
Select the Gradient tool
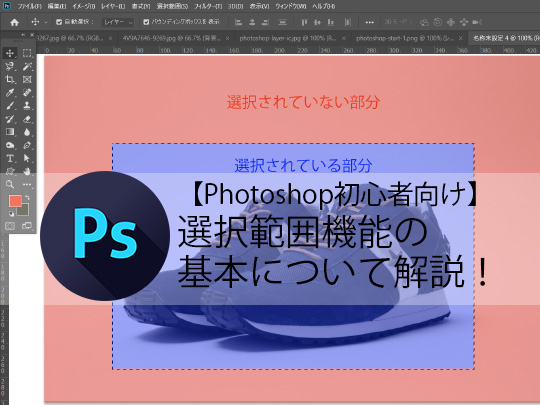point(10,132)
